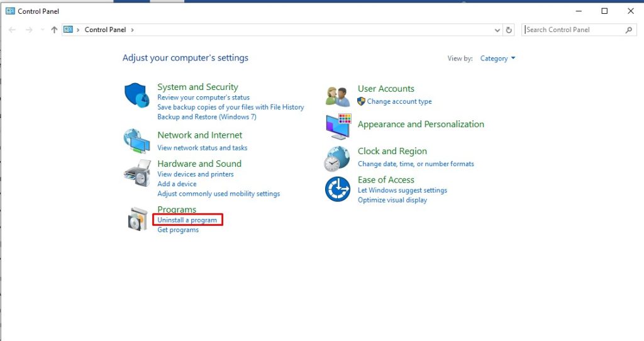Open Change date, time, or number formats
This screenshot has width=644, height=341.
(x=416, y=164)
